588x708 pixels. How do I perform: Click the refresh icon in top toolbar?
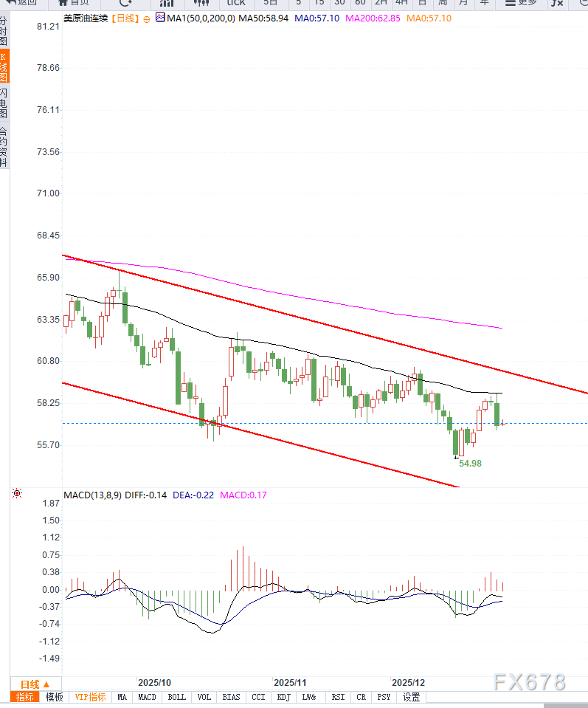125,3
